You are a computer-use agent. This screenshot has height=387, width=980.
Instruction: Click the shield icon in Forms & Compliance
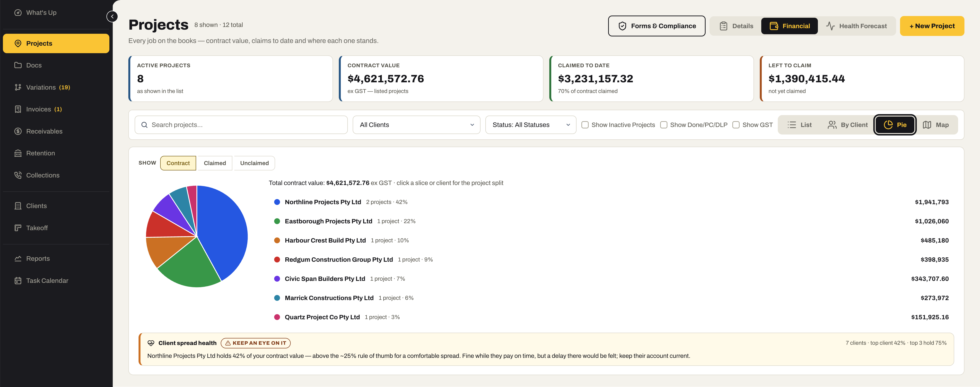pyautogui.click(x=622, y=26)
